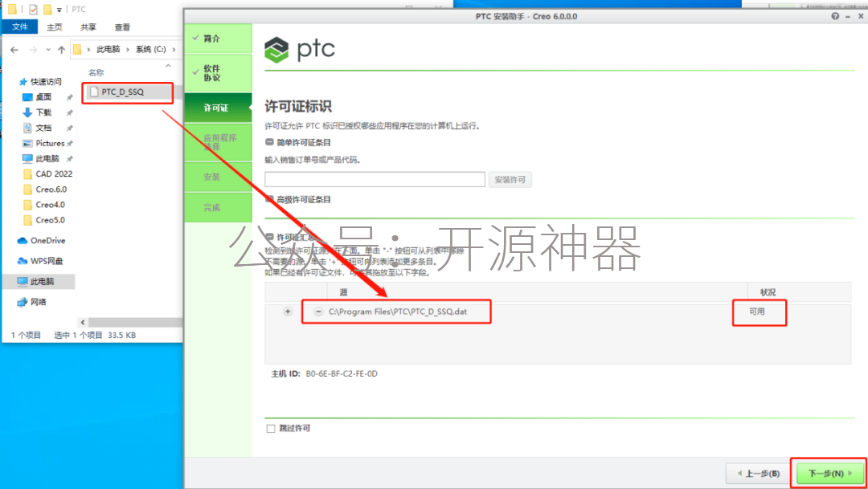Open 下载 in the navigation pane
Image resolution: width=868 pixels, height=489 pixels.
(43, 112)
